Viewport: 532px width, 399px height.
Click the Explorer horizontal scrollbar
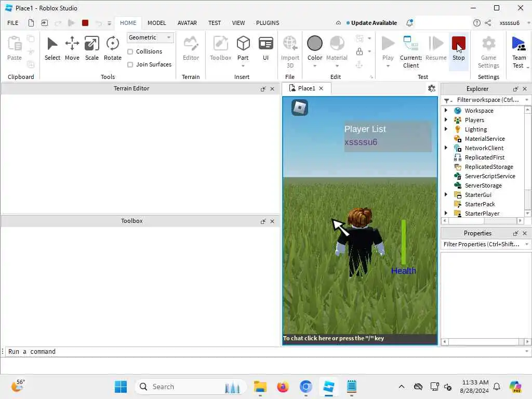pyautogui.click(x=483, y=220)
